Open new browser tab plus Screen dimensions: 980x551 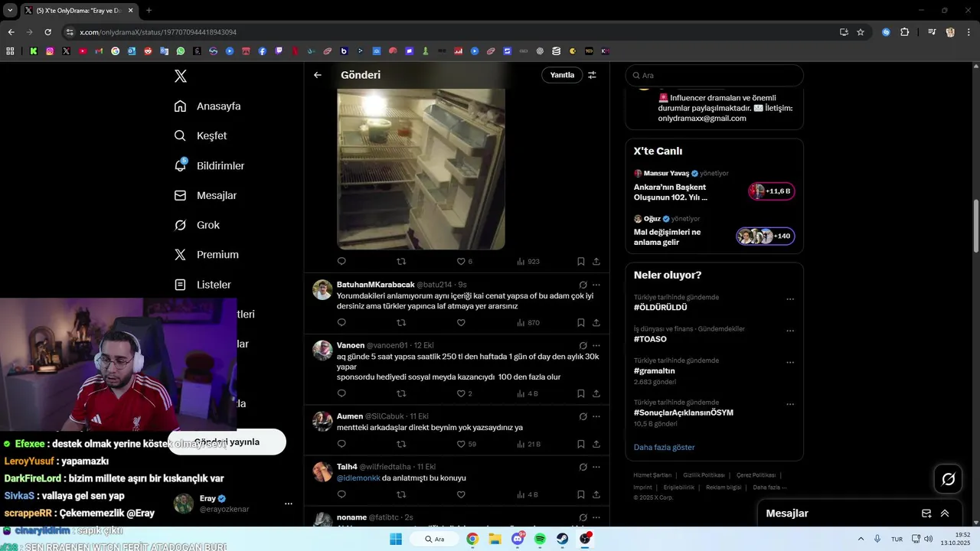pyautogui.click(x=149, y=11)
